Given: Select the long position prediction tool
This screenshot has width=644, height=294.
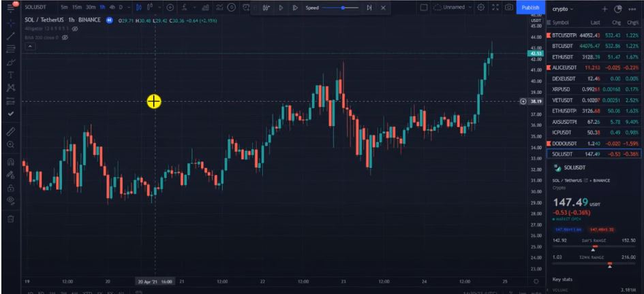Looking at the screenshot, I should [11, 101].
